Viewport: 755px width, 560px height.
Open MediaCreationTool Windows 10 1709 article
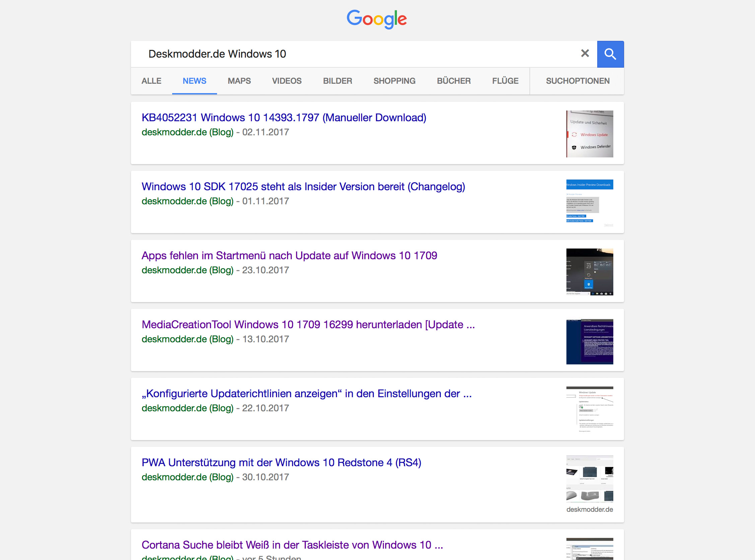308,325
